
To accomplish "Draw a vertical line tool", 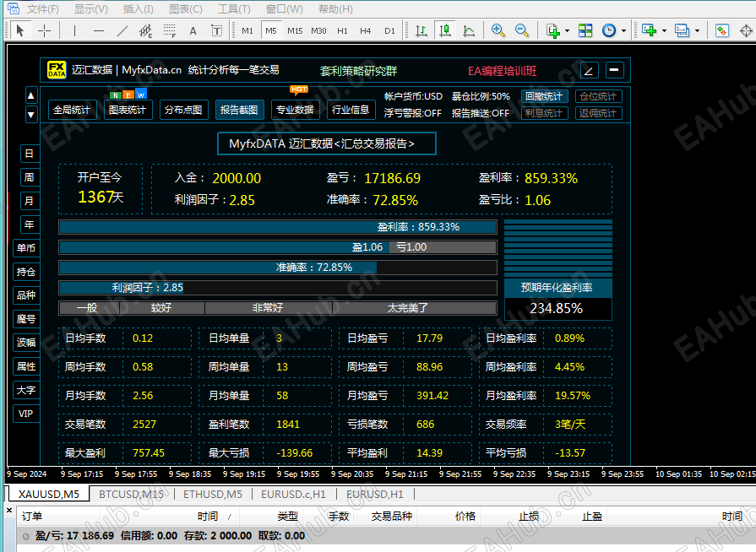I will click(x=74, y=31).
